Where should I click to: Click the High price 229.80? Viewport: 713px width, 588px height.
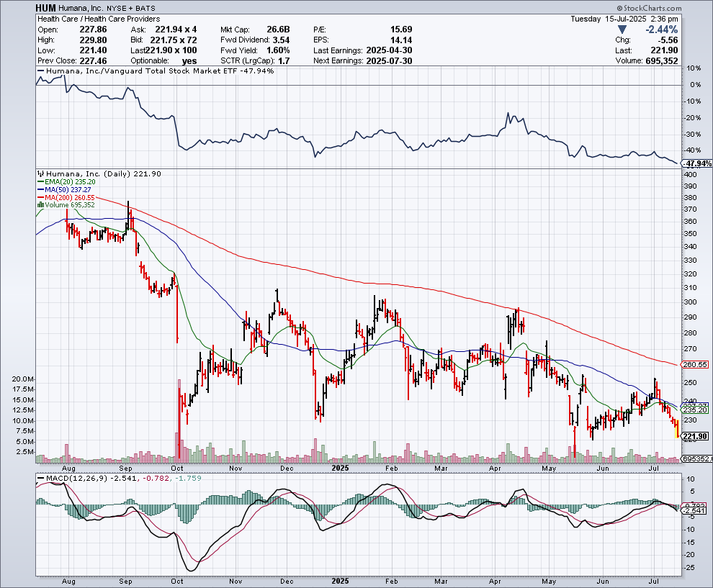pos(93,40)
